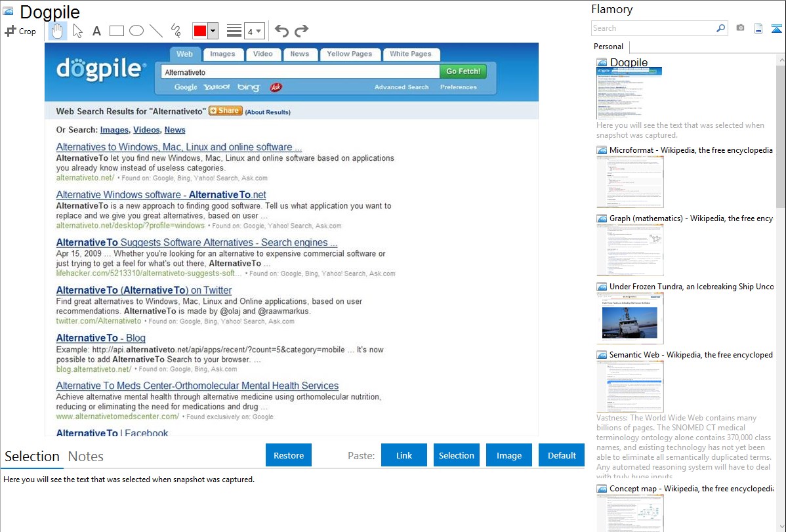This screenshot has width=786, height=532.
Task: Undo the last annotation
Action: click(281, 31)
